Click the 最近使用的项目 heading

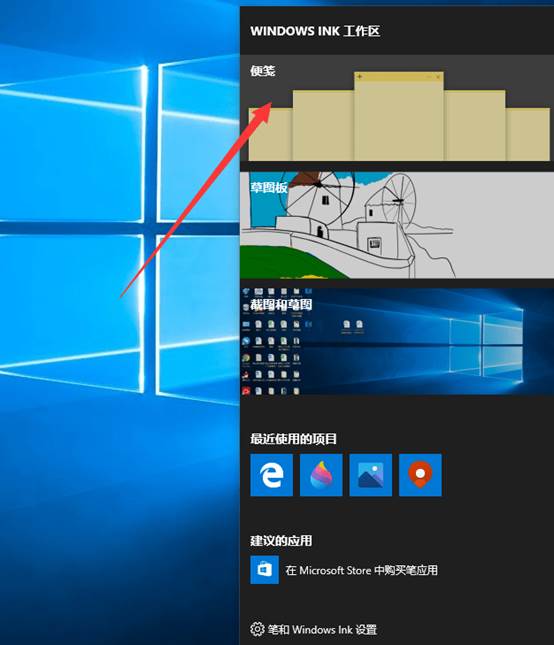point(294,439)
